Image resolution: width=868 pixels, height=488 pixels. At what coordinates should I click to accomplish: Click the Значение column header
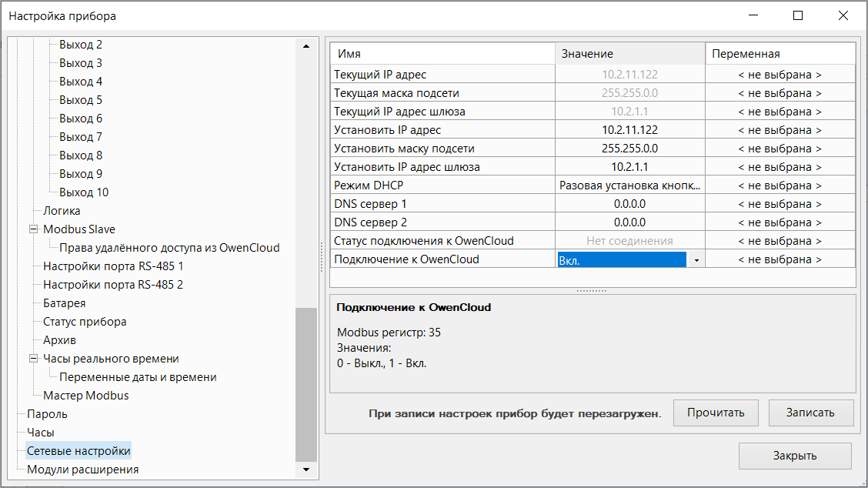point(629,54)
